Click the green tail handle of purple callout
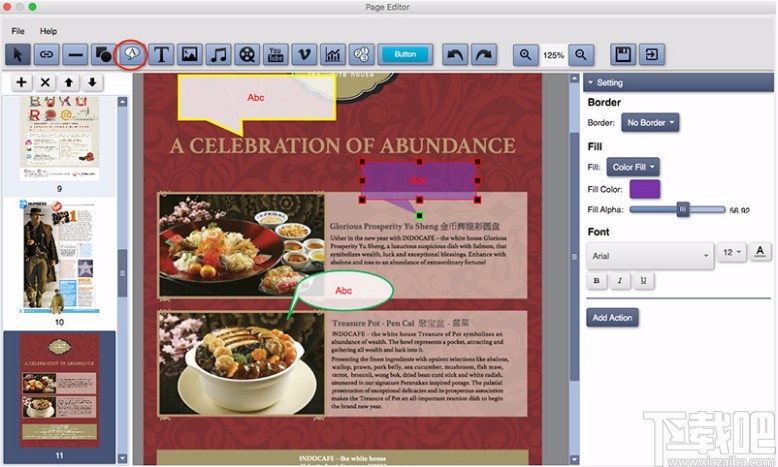 (419, 215)
